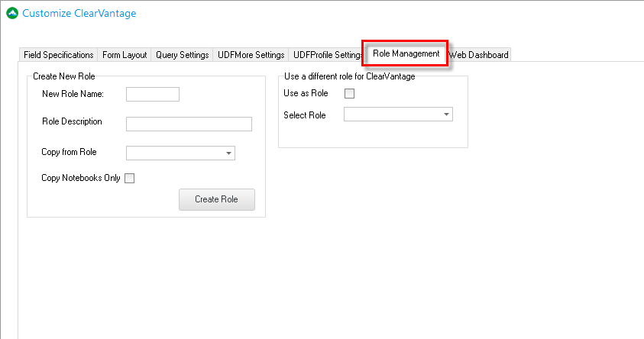Enable the Use as Role checkbox
The height and width of the screenshot is (339, 644).
[x=350, y=94]
